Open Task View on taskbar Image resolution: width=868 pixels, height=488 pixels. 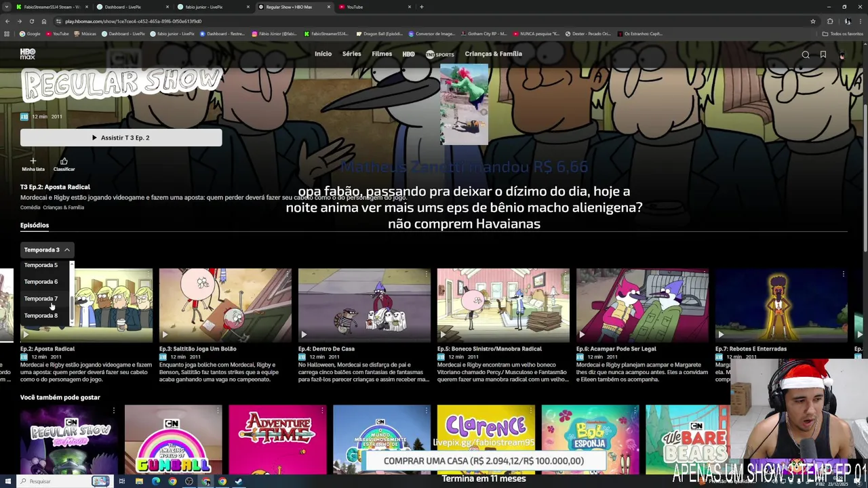(121, 481)
